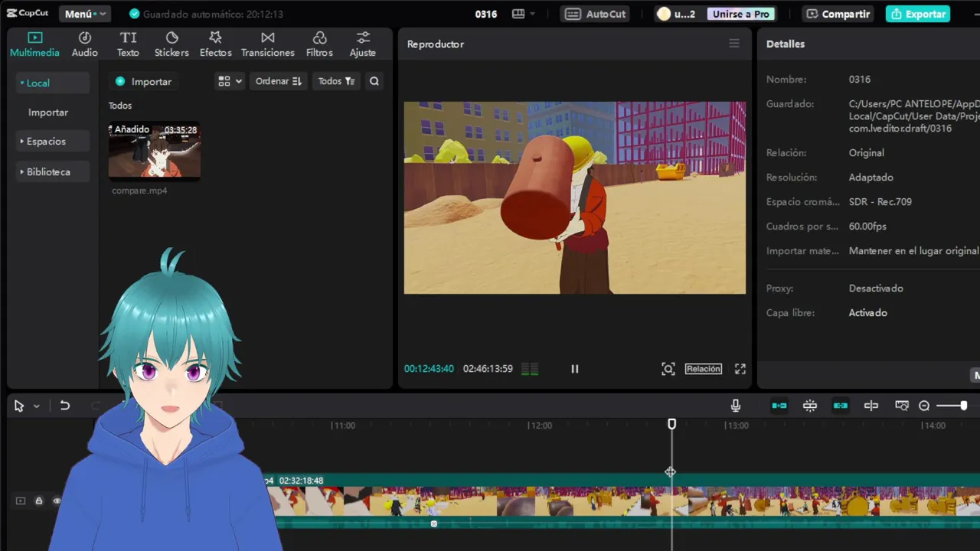Toggle main track magnet
The height and width of the screenshot is (551, 980).
point(779,406)
